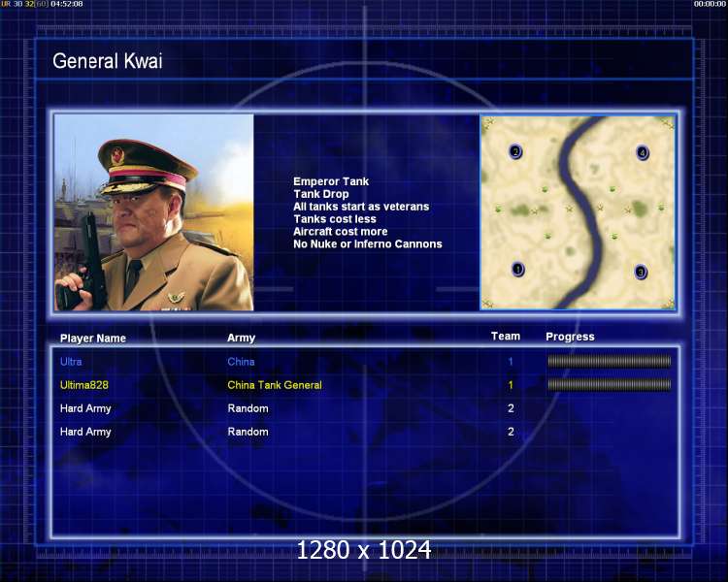Image resolution: width=728 pixels, height=582 pixels.
Task: Click start position 2 on the minimap
Action: coord(515,151)
